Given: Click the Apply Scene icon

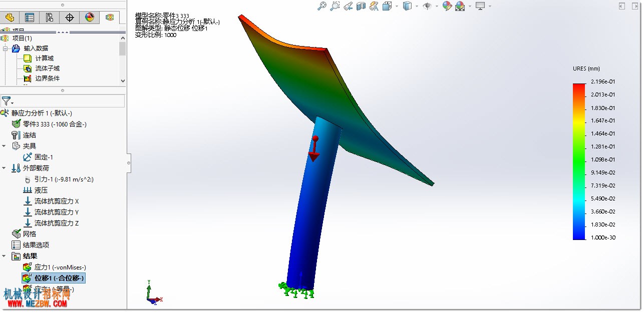Looking at the screenshot, I should pyautogui.click(x=460, y=6).
